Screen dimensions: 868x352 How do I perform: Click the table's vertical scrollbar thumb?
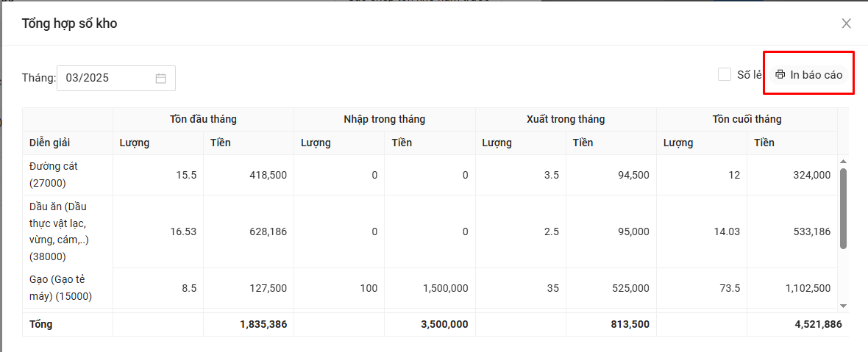click(843, 207)
